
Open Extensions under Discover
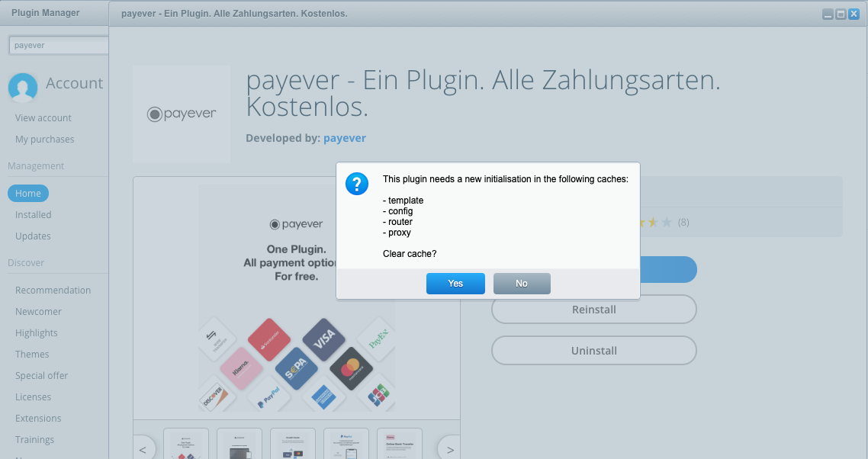[x=38, y=418]
